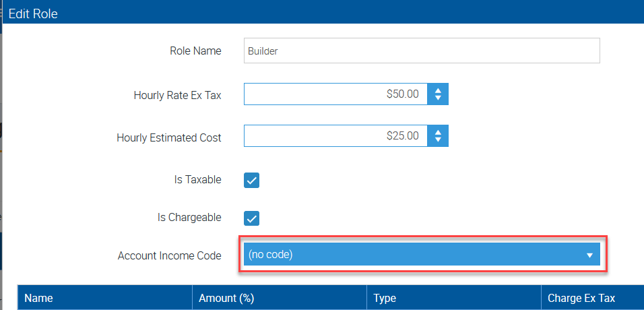Viewport: 644px width, 310px height.
Task: Uncheck the Is Taxable checkbox
Action: coord(251,180)
